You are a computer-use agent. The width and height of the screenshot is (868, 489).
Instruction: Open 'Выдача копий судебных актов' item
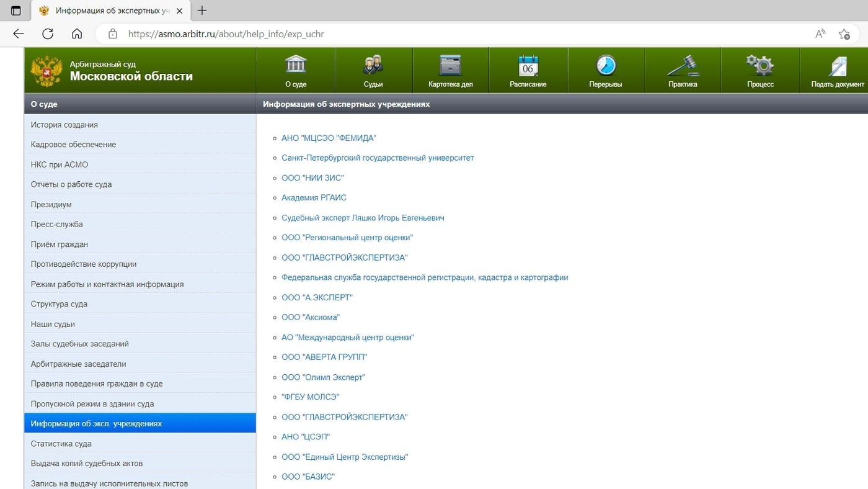pos(140,464)
